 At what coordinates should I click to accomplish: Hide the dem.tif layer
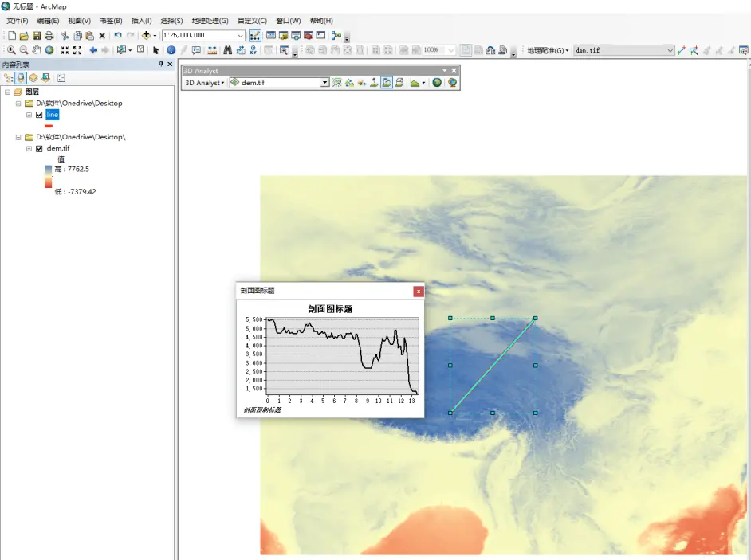[x=39, y=148]
